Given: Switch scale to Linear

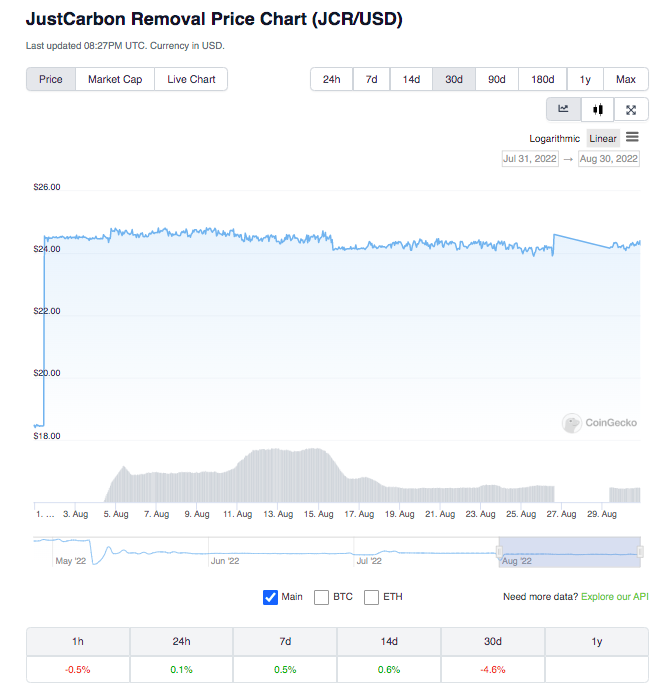Looking at the screenshot, I should [603, 138].
